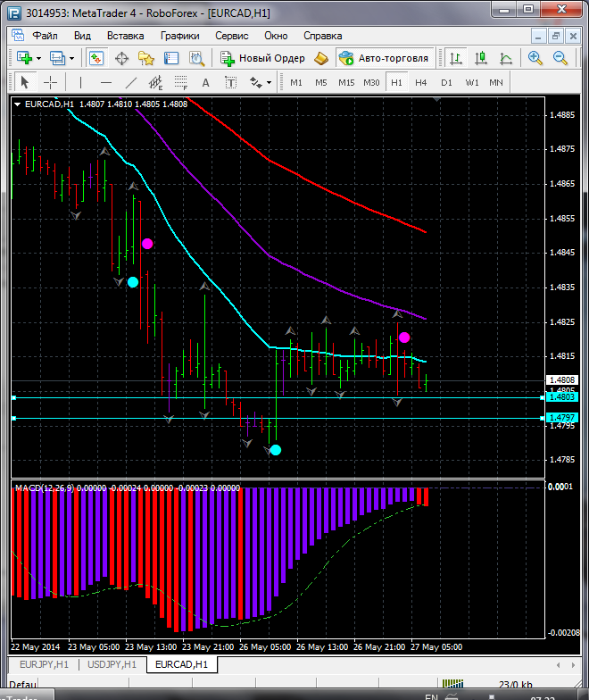This screenshot has height=700, width=589.
Task: Click the chart shift marker triangle
Action: coord(436,100)
